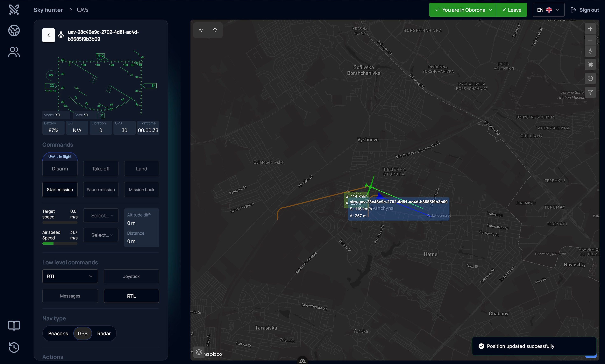Expand the Target speed Select dropdown
This screenshot has width=605, height=364.
tap(101, 215)
